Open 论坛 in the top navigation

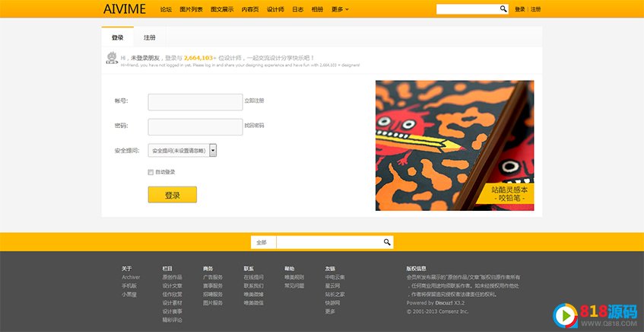pos(166,9)
